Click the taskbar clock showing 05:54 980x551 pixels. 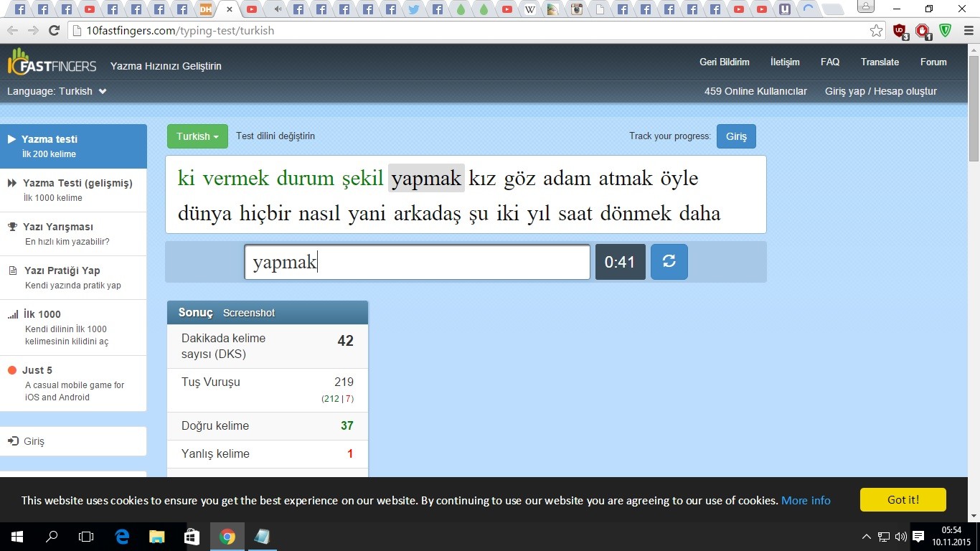951,536
